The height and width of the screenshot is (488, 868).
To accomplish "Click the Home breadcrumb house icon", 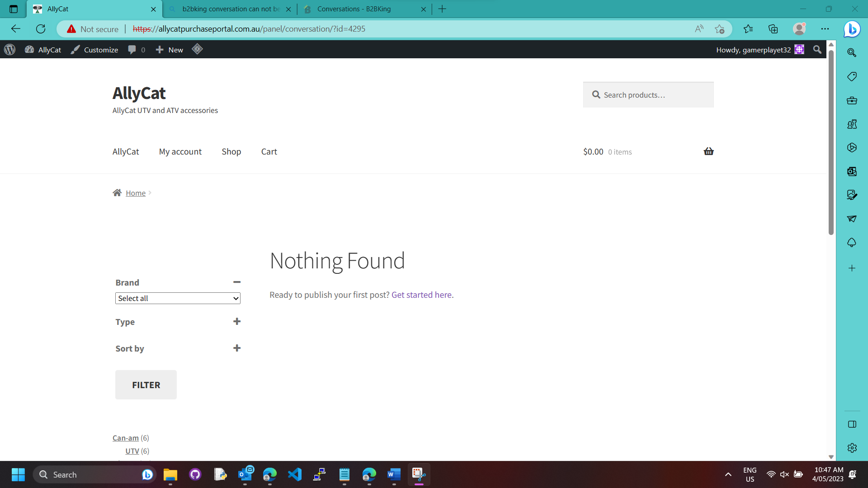I will [117, 193].
